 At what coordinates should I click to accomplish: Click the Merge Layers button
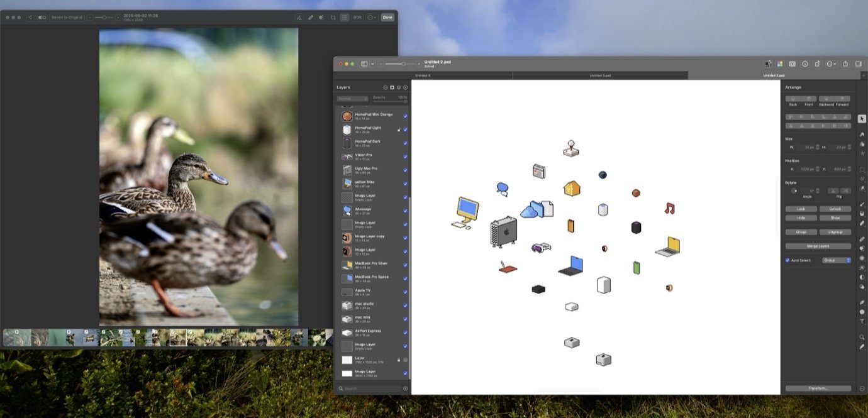click(818, 246)
